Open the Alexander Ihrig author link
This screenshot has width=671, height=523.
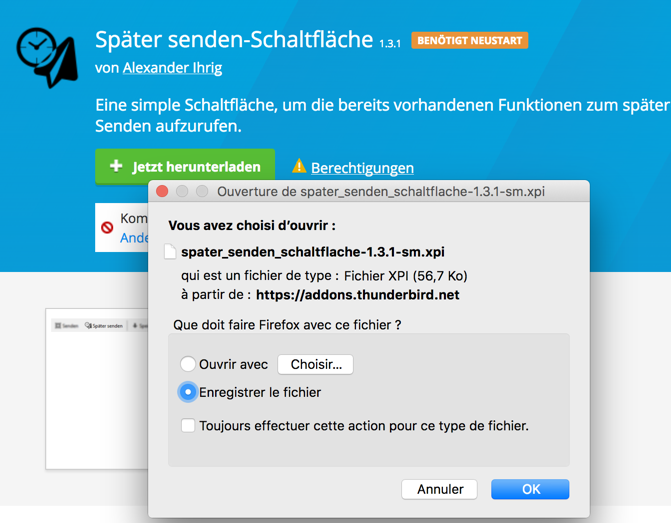(172, 68)
